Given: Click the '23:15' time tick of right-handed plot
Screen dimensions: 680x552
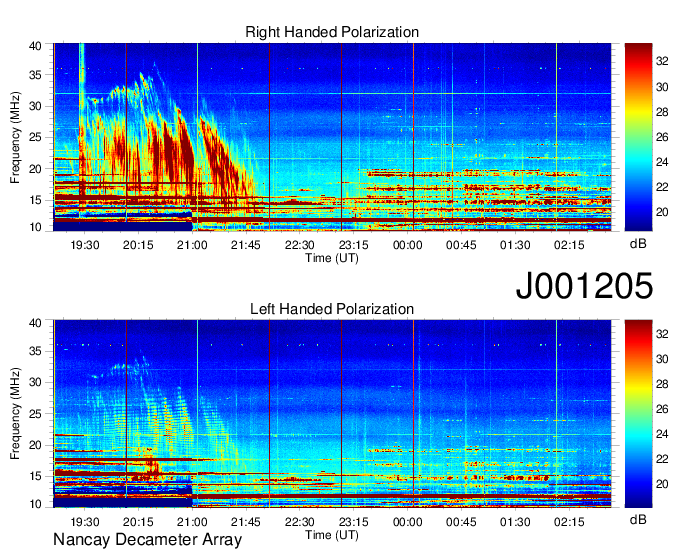Looking at the screenshot, I should coord(353,245).
